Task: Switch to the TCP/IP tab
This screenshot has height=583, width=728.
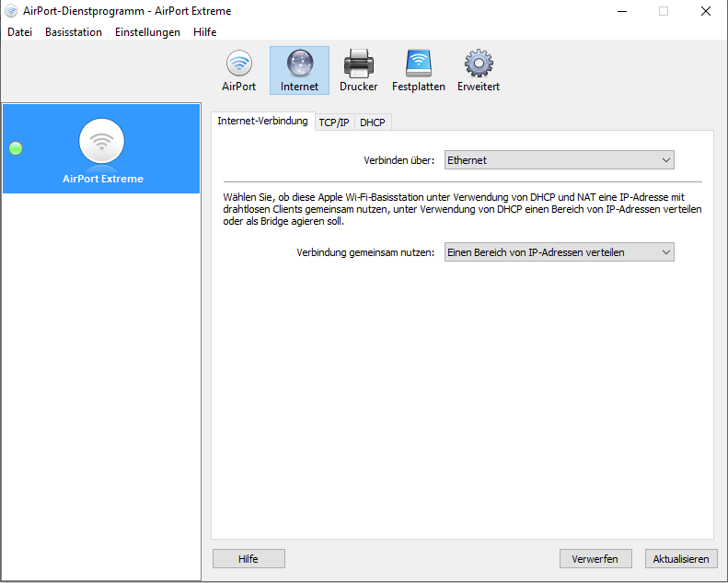Action: [x=334, y=122]
